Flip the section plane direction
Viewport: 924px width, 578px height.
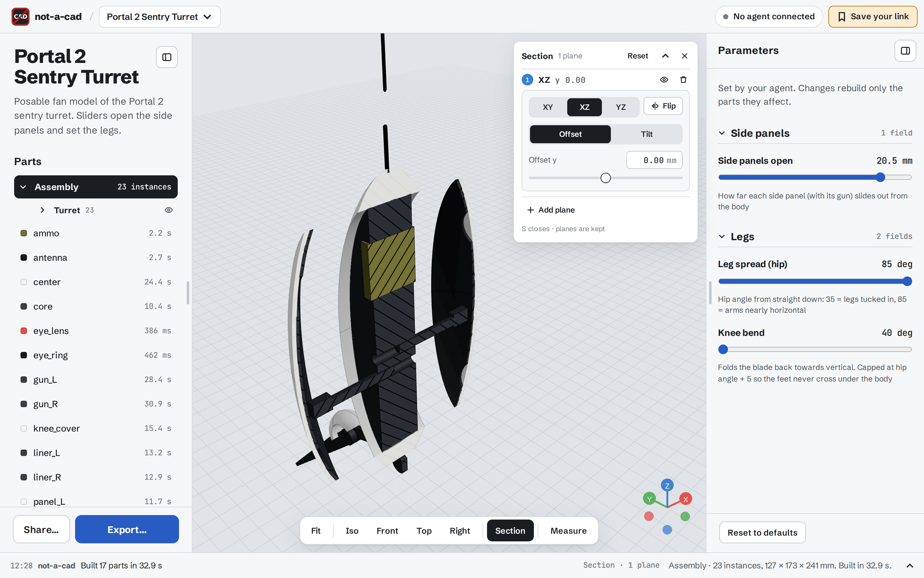click(663, 106)
